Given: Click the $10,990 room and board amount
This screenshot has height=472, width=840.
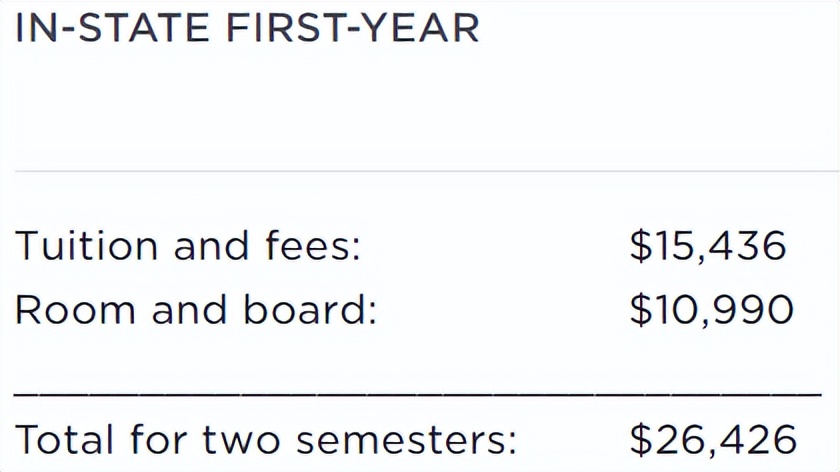Looking at the screenshot, I should point(711,311).
